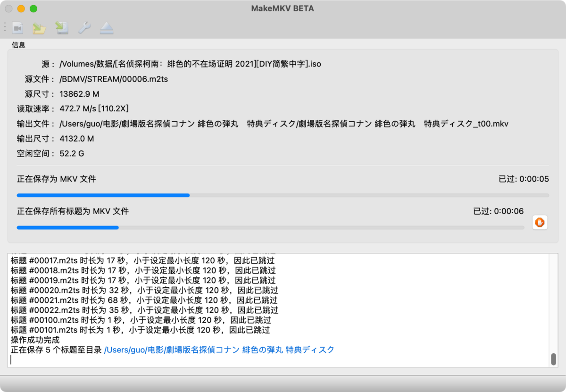Click the log line for #00022.m2ts
The height and width of the screenshot is (392, 566).
(x=144, y=310)
